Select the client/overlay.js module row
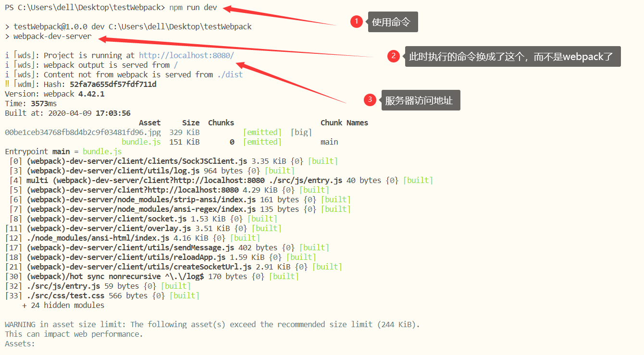This screenshot has width=644, height=355. click(x=143, y=228)
